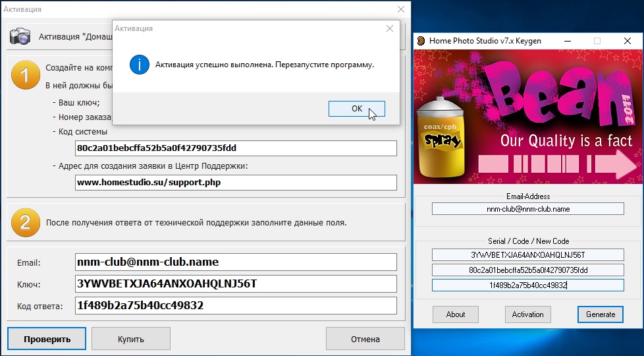The height and width of the screenshot is (356, 644).
Task: Click the Проверить button
Action: [x=47, y=339]
